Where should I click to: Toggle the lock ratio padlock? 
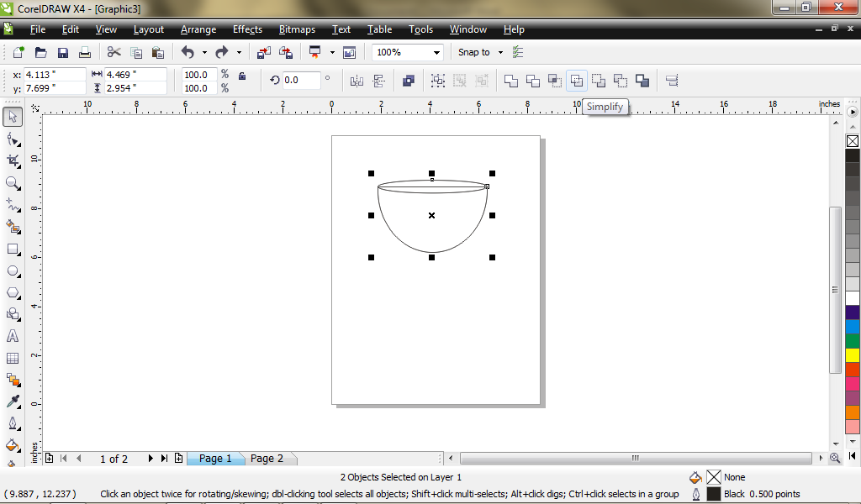242,76
